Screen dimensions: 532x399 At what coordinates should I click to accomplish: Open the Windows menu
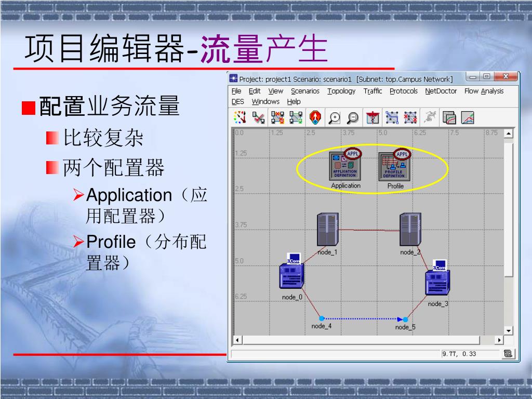click(265, 101)
